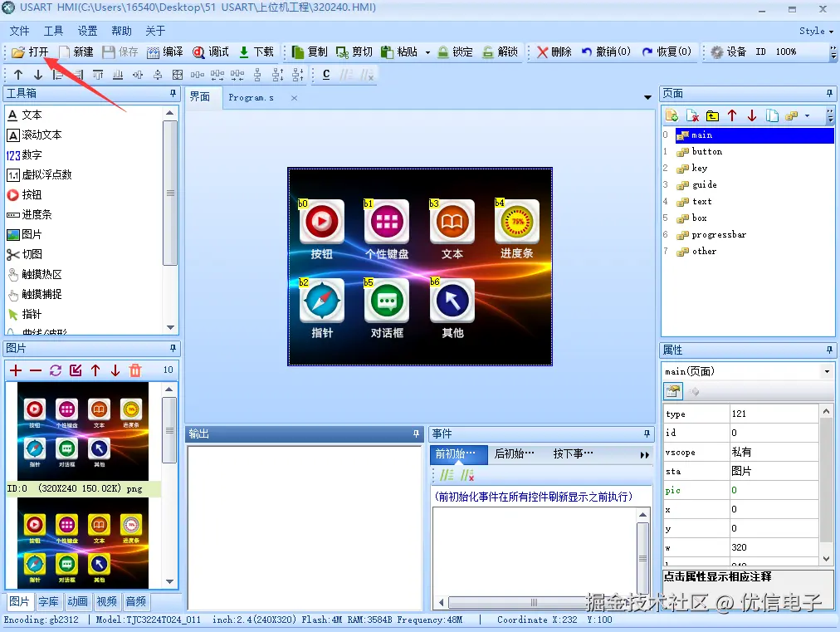Switch to the 视频 tab
This screenshot has height=632, width=840.
(x=106, y=601)
